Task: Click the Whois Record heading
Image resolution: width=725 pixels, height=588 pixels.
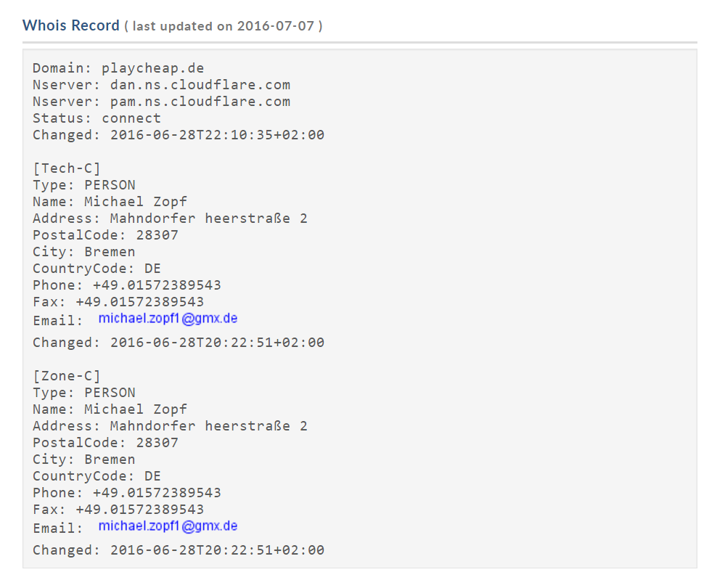Action: pyautogui.click(x=71, y=25)
